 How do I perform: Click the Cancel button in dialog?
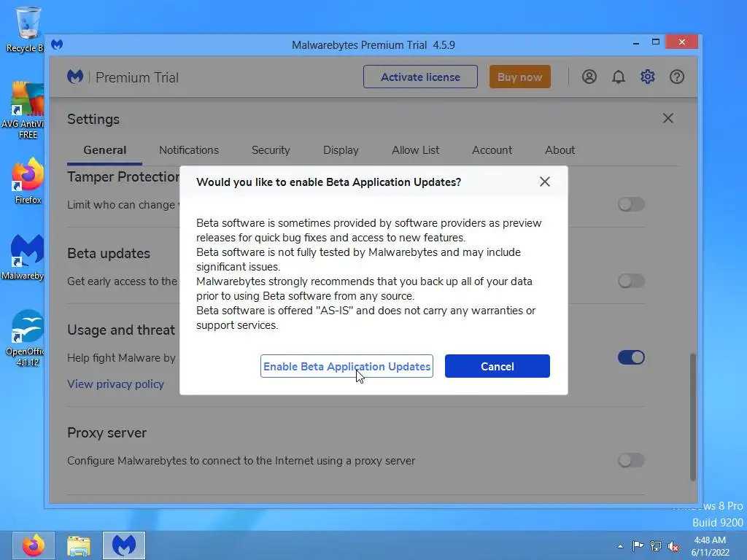(x=498, y=366)
